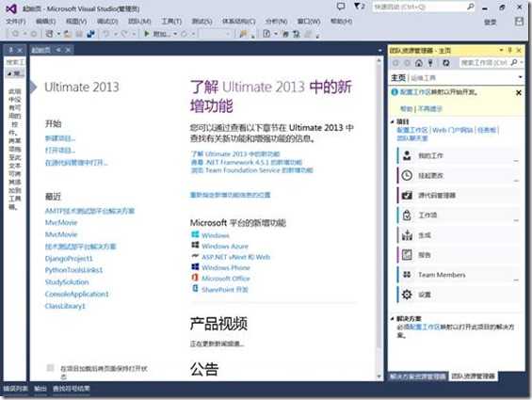Click the Find in Files toolbar icon
Screen dimensions: 532x400
click(243, 34)
